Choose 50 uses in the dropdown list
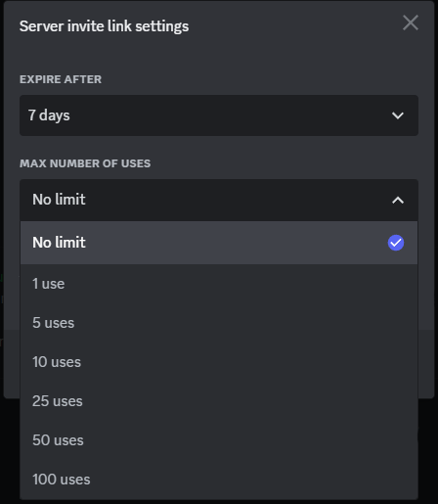 tap(219, 440)
